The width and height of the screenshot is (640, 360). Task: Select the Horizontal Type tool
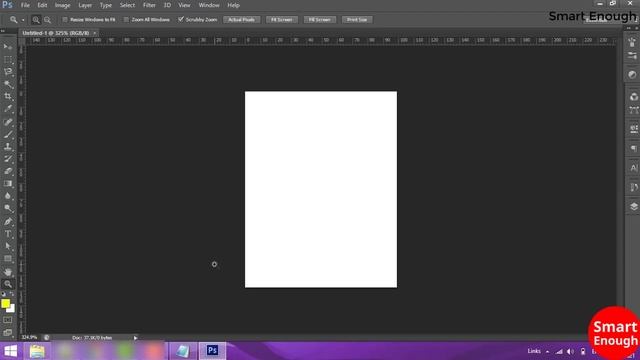(8, 234)
